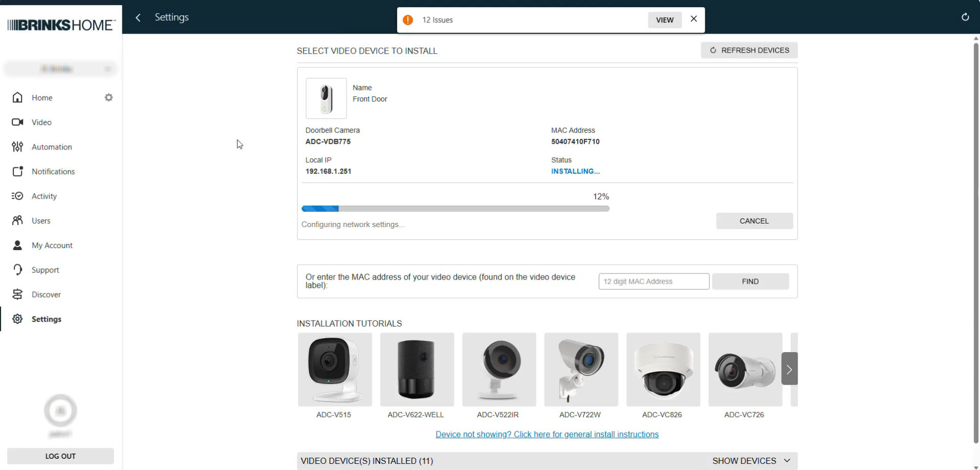Log out of the account
Viewport: 980px width, 470px height.
tap(60, 456)
